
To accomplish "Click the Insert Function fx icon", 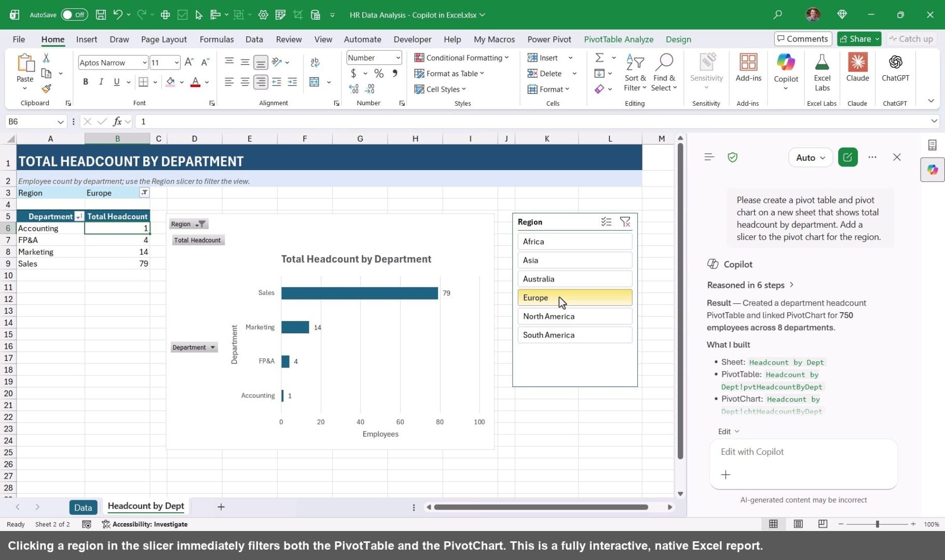I will (117, 121).
